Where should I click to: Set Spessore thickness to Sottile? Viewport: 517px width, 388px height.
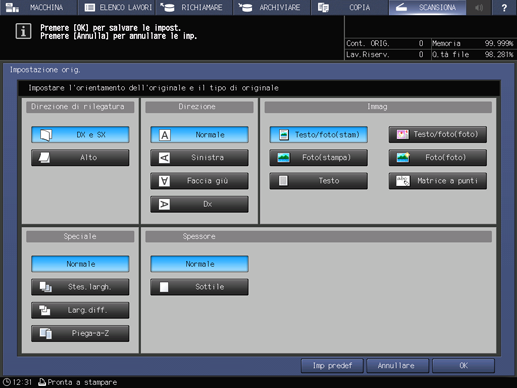(x=199, y=287)
